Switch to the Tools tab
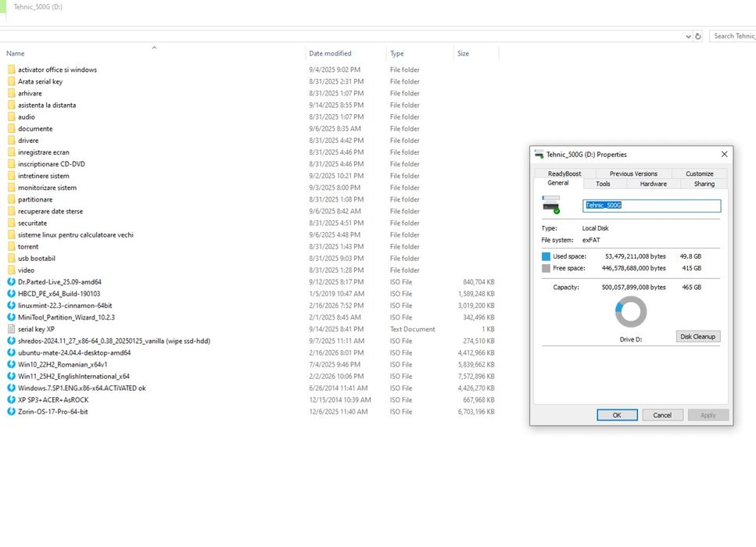 [x=604, y=184]
